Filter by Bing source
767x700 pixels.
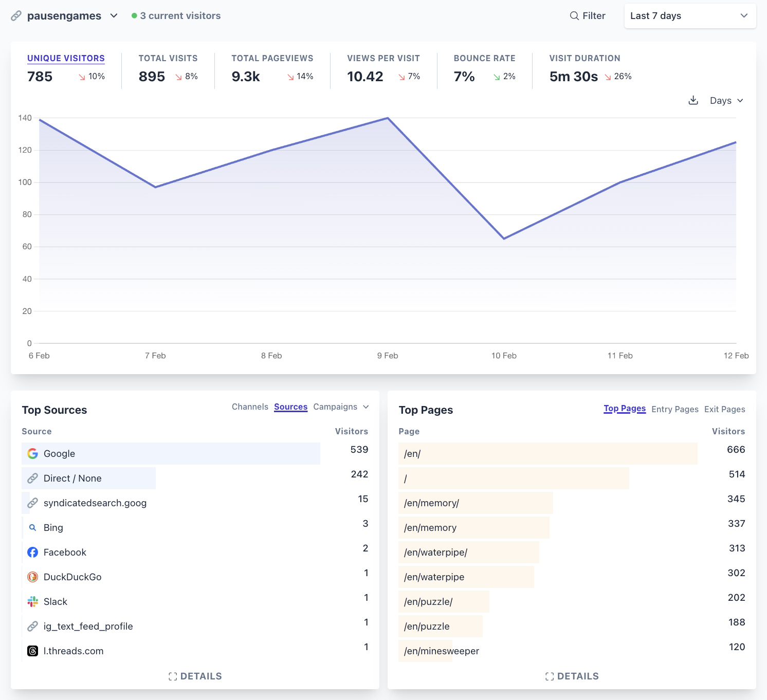[53, 528]
